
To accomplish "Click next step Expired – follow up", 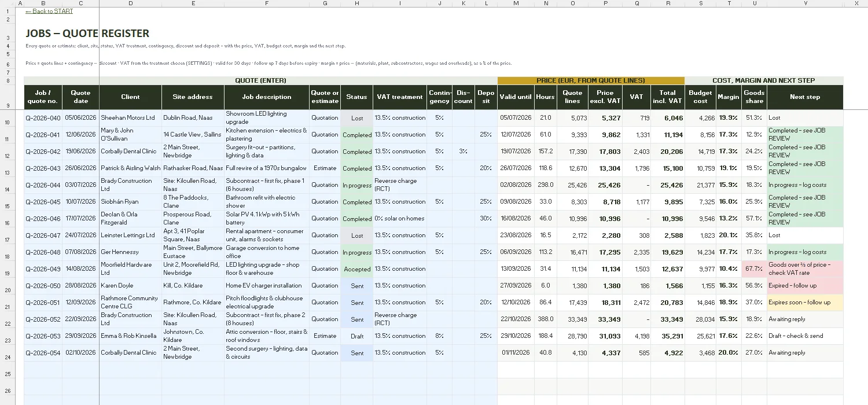I will [805, 286].
